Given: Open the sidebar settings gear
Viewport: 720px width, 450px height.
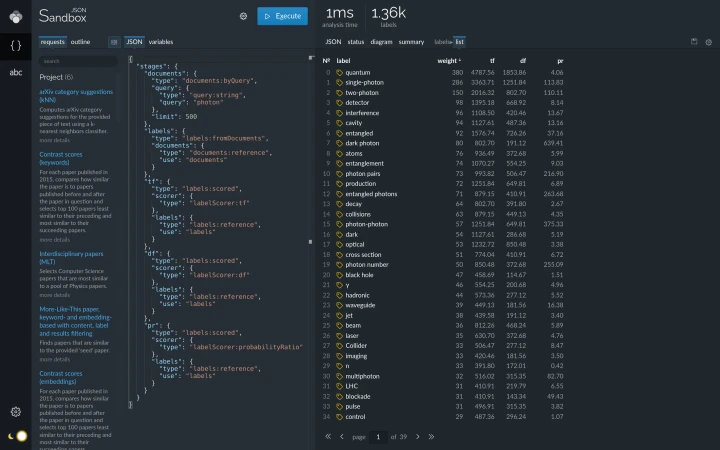Looking at the screenshot, I should pos(16,411).
